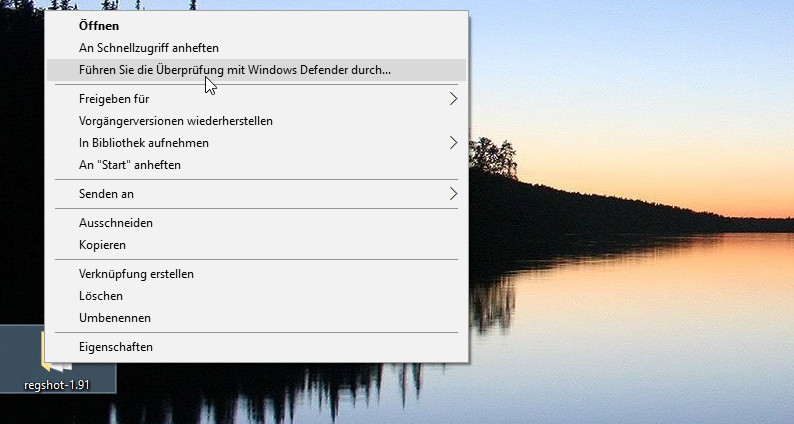Select Kopieren in the context menu

257,245
